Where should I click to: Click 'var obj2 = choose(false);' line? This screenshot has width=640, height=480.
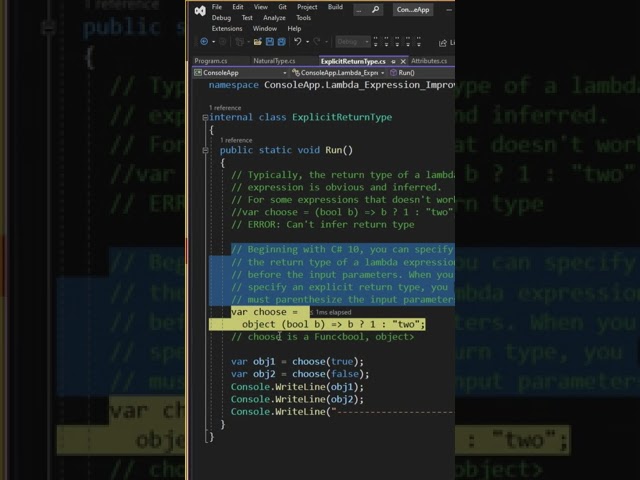(x=300, y=374)
